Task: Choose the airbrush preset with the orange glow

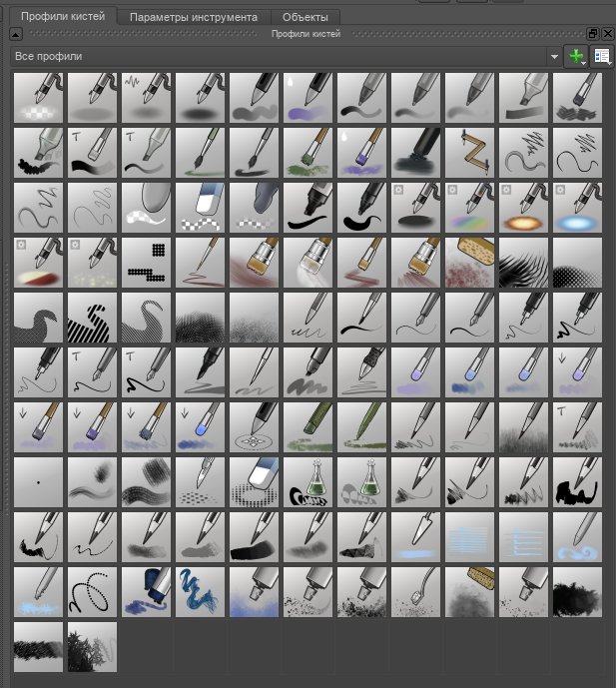Action: (523, 208)
